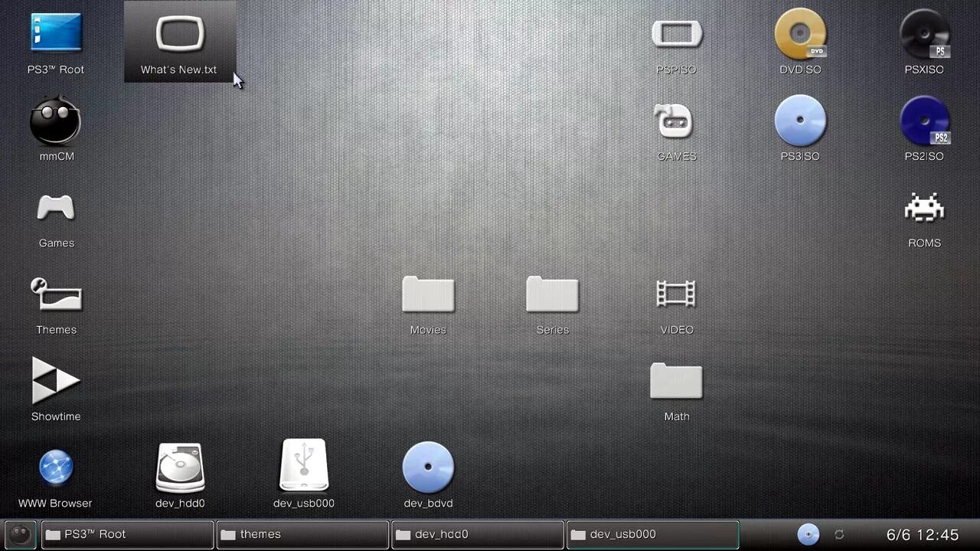Viewport: 980px width, 551px height.
Task: Open the dev_hdd0 hard drive icon
Action: click(x=180, y=468)
